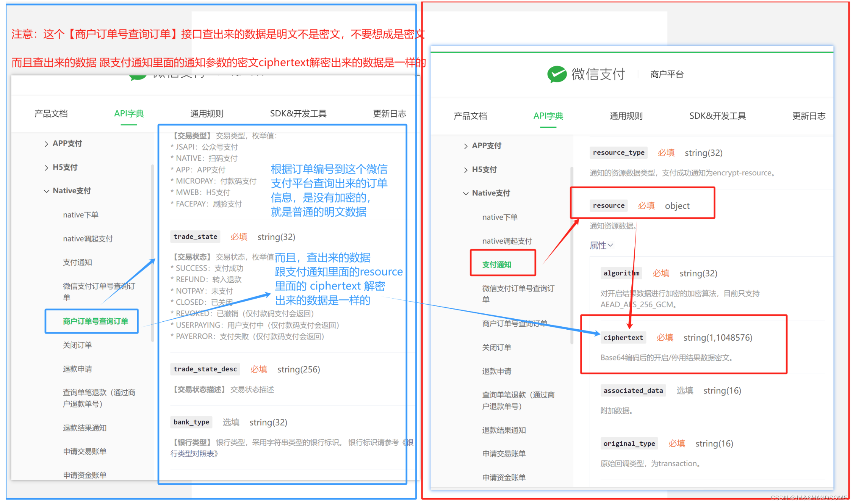Click 商户平台 label beside logo
Viewport: 853px width, 504px height.
click(x=667, y=74)
